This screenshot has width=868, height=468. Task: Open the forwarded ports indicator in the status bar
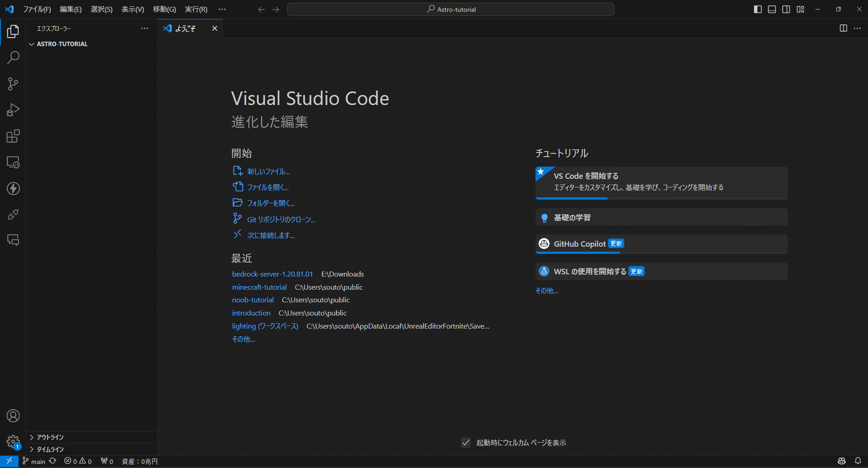[x=107, y=461]
